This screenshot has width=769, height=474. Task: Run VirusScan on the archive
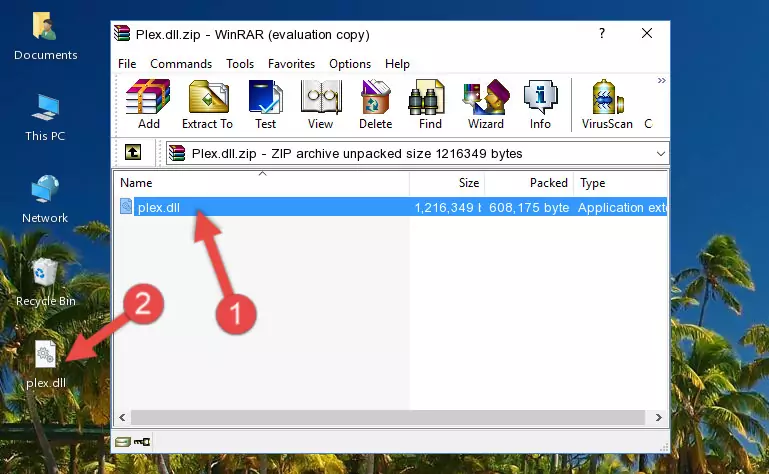tap(607, 104)
